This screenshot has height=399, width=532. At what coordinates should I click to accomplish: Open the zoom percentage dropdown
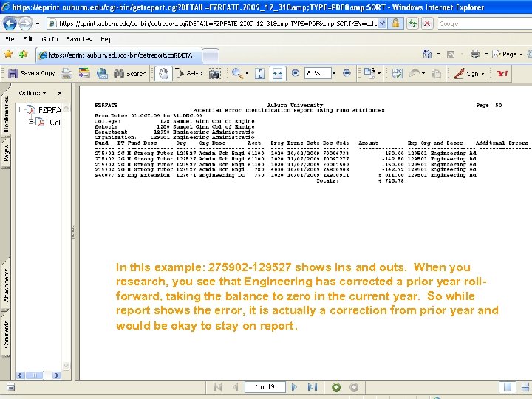point(334,73)
